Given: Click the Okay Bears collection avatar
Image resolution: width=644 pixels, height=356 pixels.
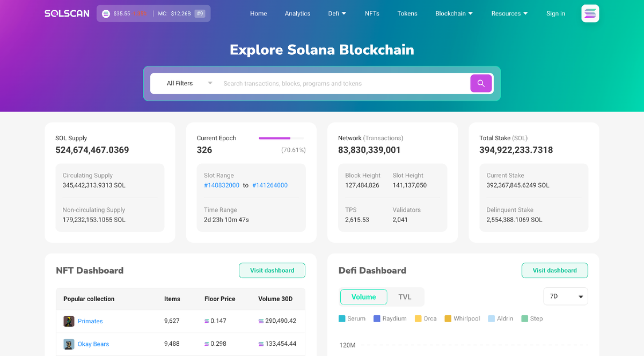Looking at the screenshot, I should click(69, 344).
